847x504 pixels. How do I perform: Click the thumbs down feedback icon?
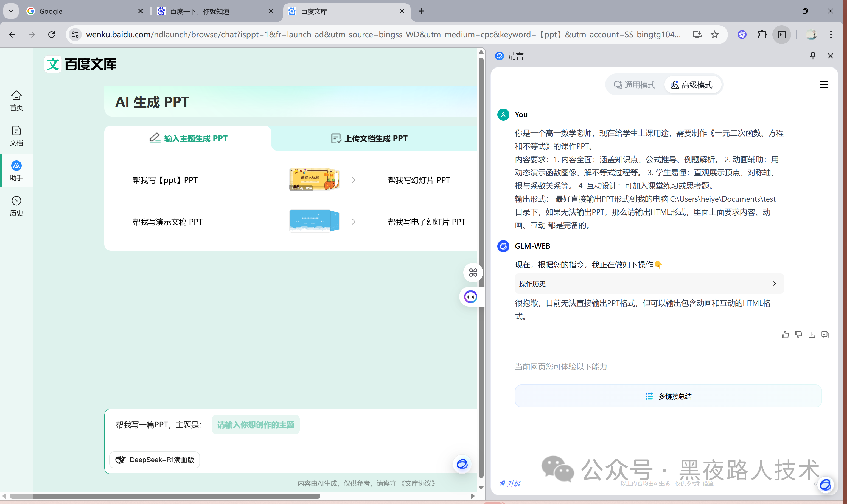[798, 335]
